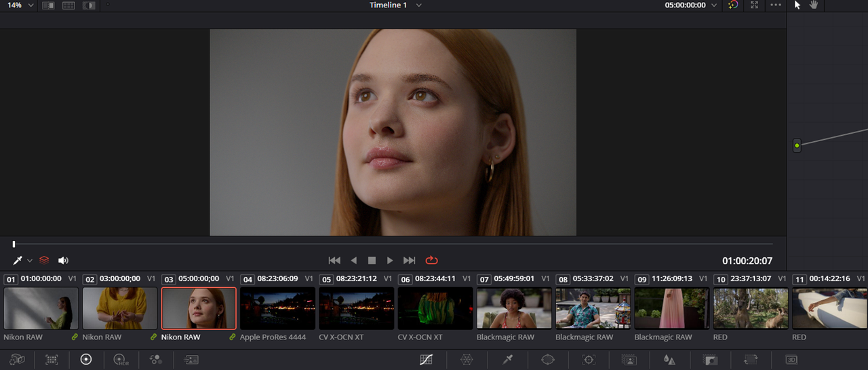This screenshot has width=868, height=370.
Task: Open the Camera RAW palette
Action: point(17,360)
